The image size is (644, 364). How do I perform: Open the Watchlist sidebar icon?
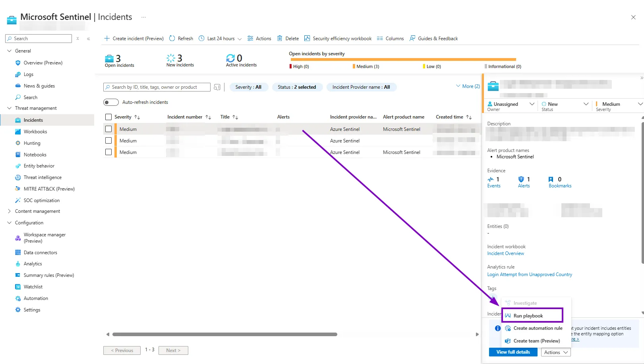pyautogui.click(x=18, y=287)
